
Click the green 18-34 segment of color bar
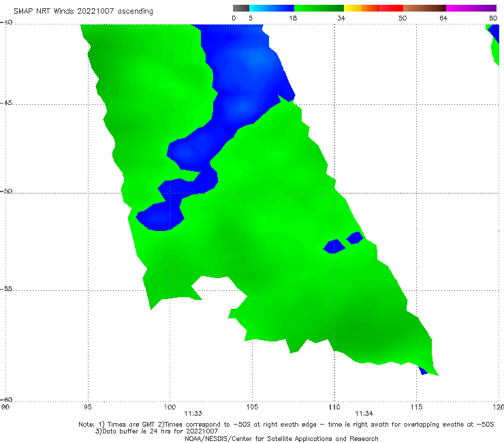pyautogui.click(x=319, y=8)
